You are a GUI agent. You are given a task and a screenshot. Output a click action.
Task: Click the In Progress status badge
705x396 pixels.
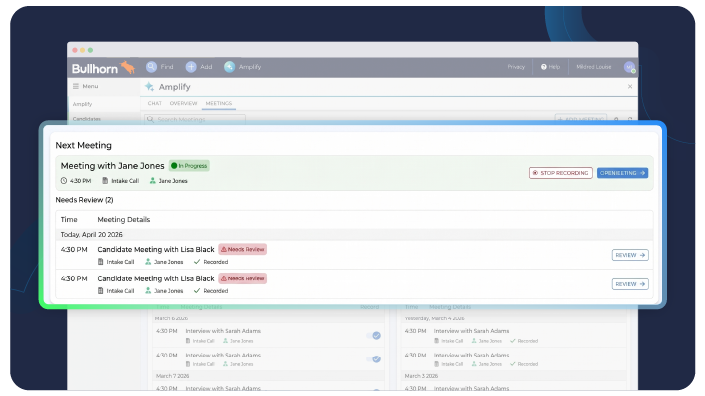tap(189, 165)
